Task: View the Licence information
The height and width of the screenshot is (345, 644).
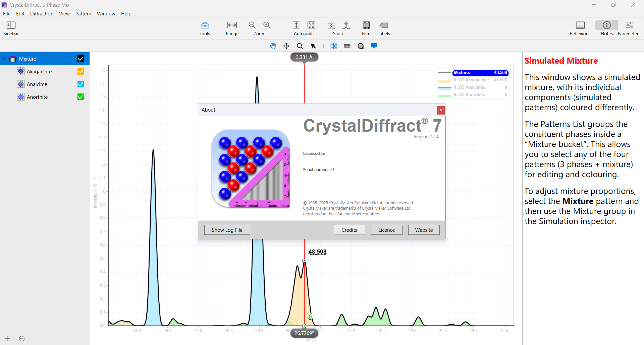Action: coord(386,230)
